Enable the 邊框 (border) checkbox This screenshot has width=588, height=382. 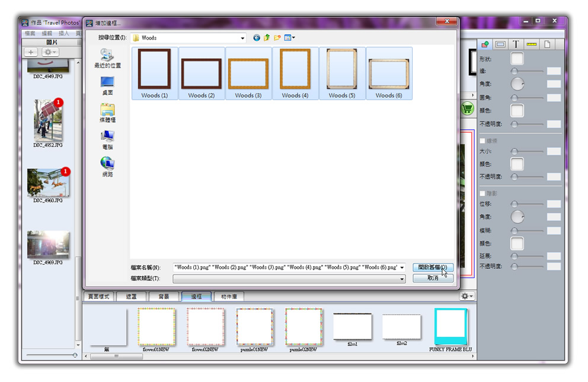click(x=482, y=141)
